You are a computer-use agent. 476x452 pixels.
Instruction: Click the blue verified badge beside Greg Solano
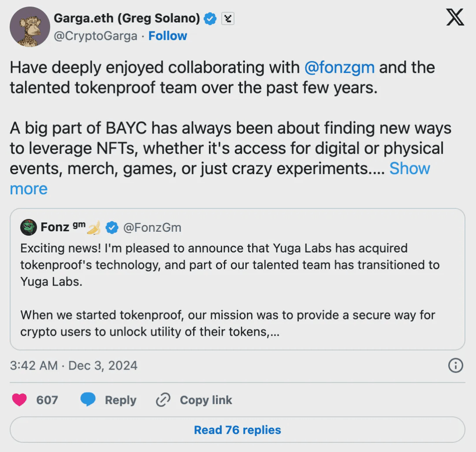210,19
